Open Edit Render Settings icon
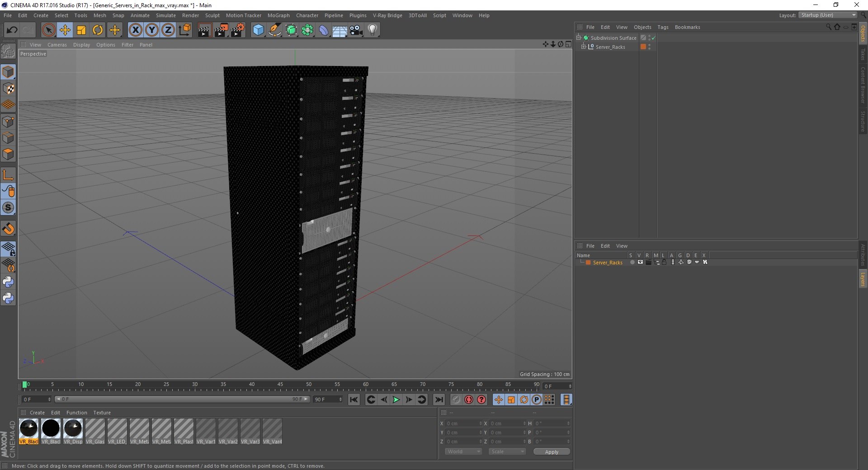This screenshot has width=868, height=470. pos(238,30)
